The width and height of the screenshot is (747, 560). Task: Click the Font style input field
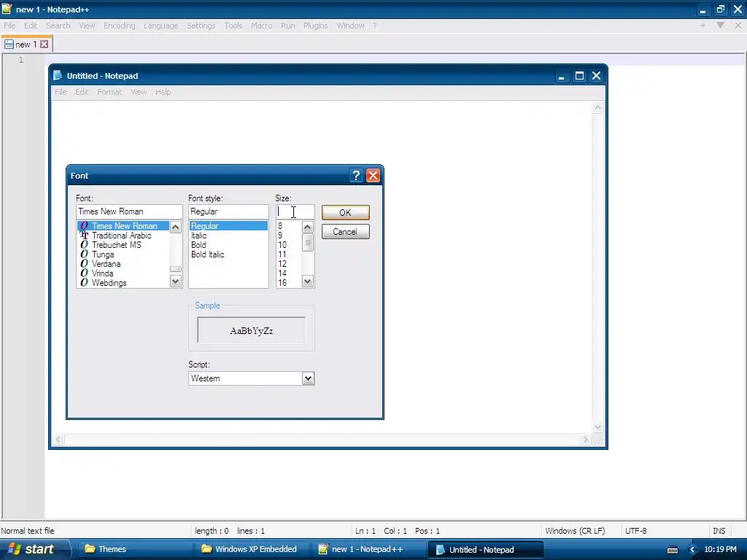(228, 211)
